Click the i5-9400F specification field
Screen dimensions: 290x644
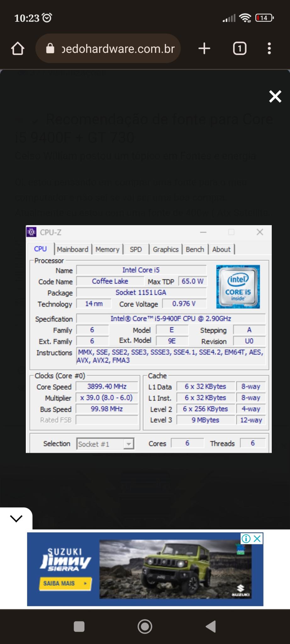pyautogui.click(x=171, y=319)
